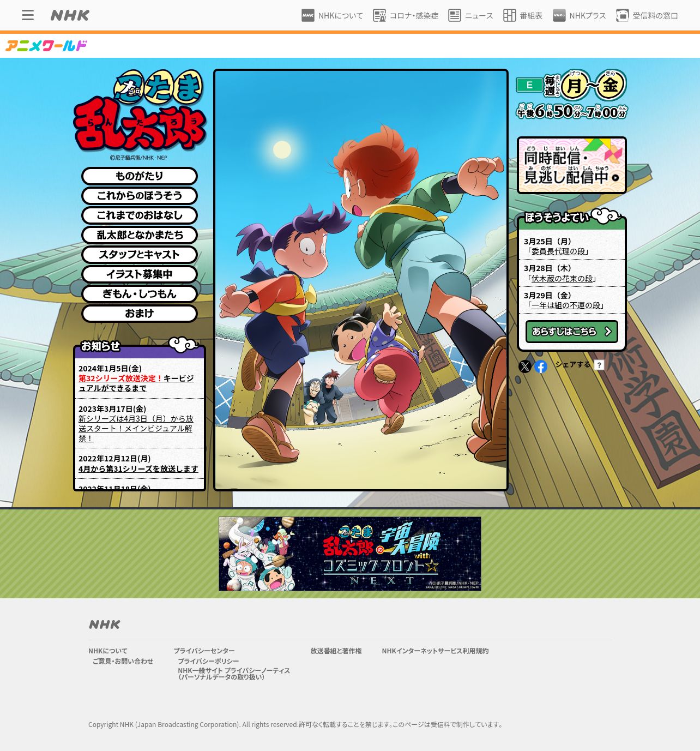Viewport: 700px width, 751px height.
Task: Open the share help question mark
Action: pyautogui.click(x=599, y=365)
